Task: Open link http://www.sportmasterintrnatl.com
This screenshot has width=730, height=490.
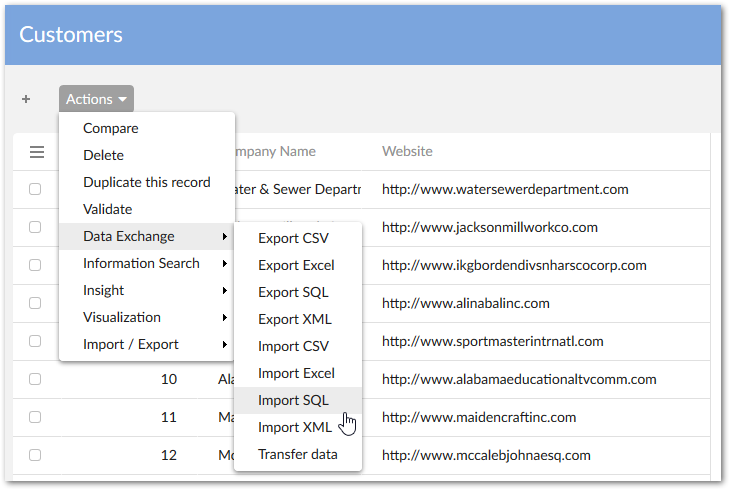Action: [x=493, y=341]
